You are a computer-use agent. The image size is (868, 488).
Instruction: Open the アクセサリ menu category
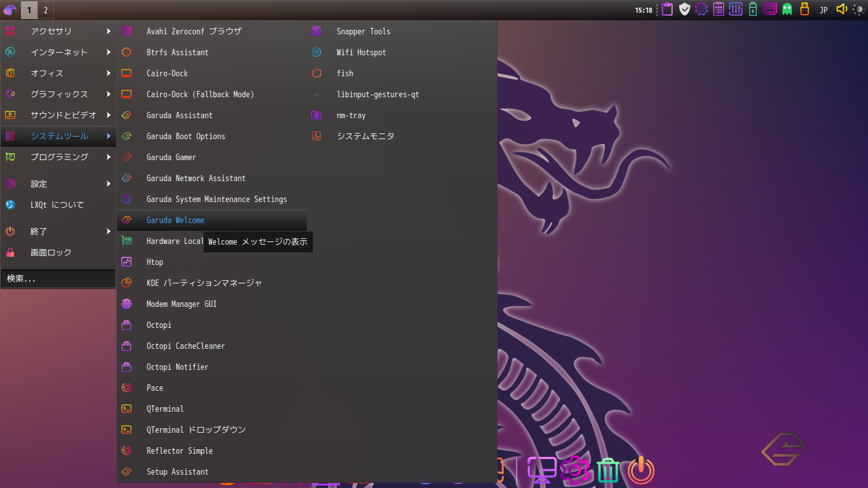[x=58, y=31]
